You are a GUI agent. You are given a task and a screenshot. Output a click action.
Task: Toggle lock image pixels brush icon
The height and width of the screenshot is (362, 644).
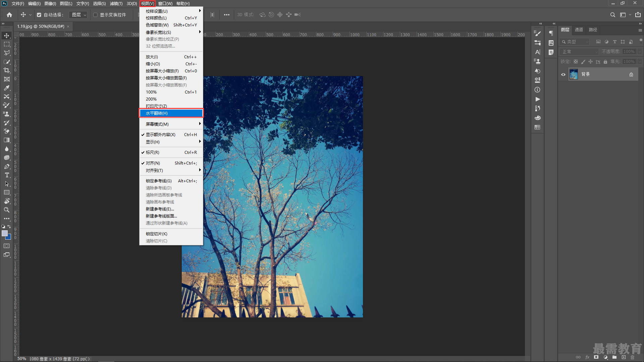(x=583, y=62)
